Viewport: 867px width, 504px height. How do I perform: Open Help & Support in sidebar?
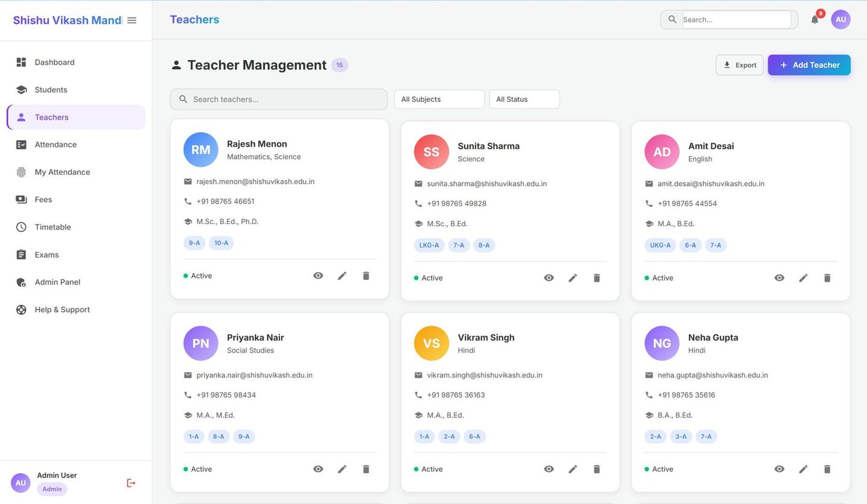[x=76, y=310]
